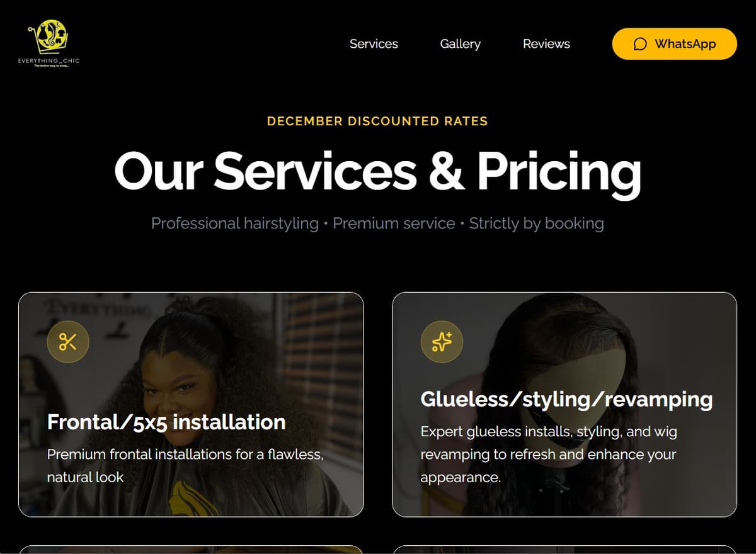Click the scissors icon on Frontal card
Viewport: 756px width, 554px height.
[68, 342]
